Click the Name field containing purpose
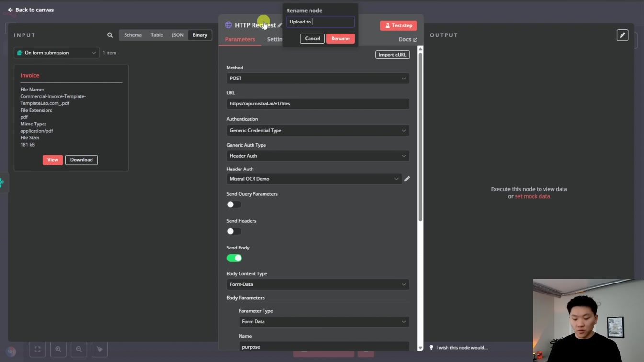Screen dimensions: 644x362 [x=324, y=346]
